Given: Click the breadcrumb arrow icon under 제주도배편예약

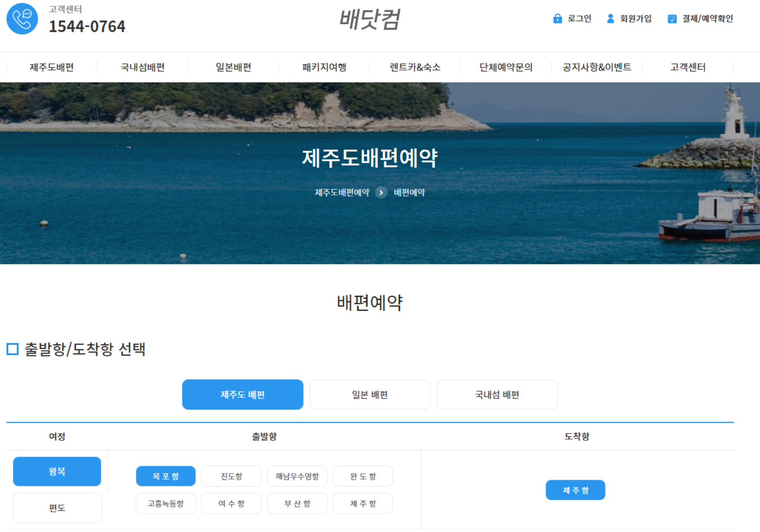Looking at the screenshot, I should (381, 193).
